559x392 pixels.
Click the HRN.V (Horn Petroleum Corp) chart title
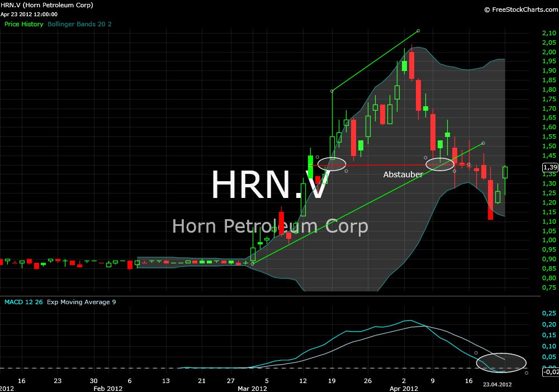coord(47,6)
